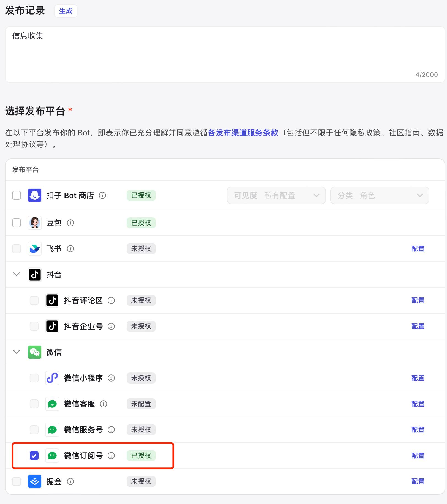
Task: Click the 掘金 logo icon
Action: click(35, 481)
